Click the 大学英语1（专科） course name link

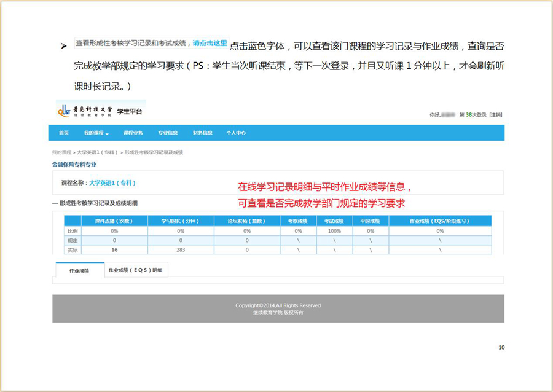click(x=112, y=182)
